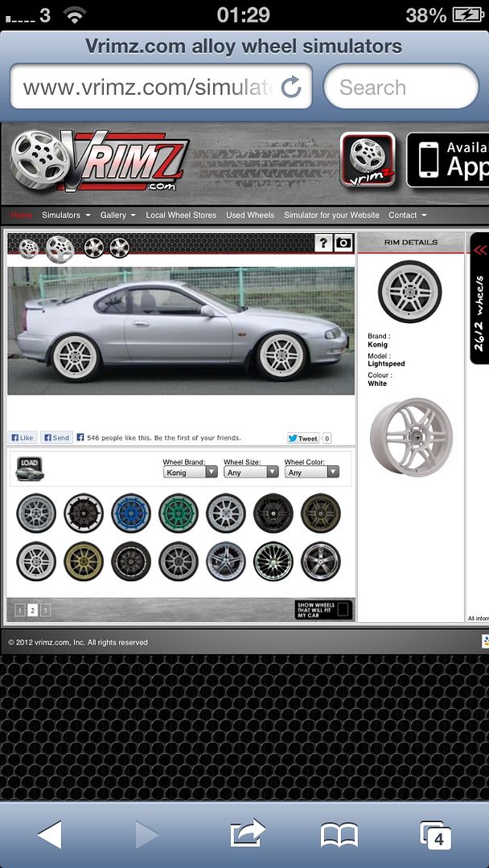Viewport: 489px width, 868px height.
Task: Tap the vrimz app icon in the header
Action: (x=368, y=159)
